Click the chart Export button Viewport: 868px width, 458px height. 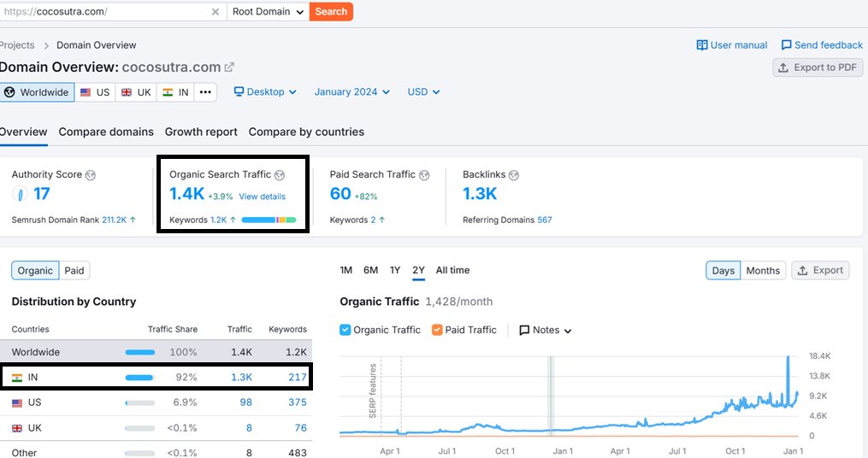(x=820, y=271)
